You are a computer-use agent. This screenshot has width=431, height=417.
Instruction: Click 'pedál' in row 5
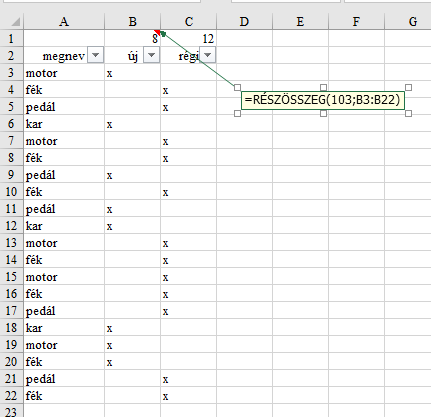(x=41, y=108)
